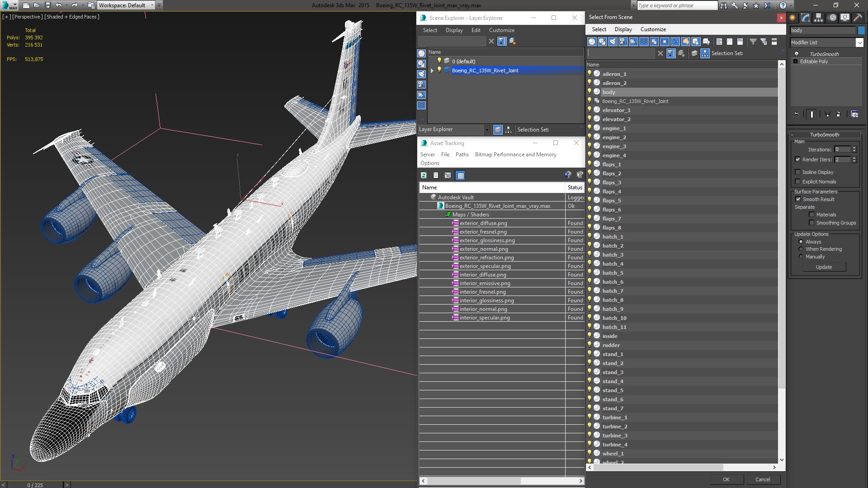Remove modifier from the stack icon
The height and width of the screenshot is (488, 868).
point(839,114)
